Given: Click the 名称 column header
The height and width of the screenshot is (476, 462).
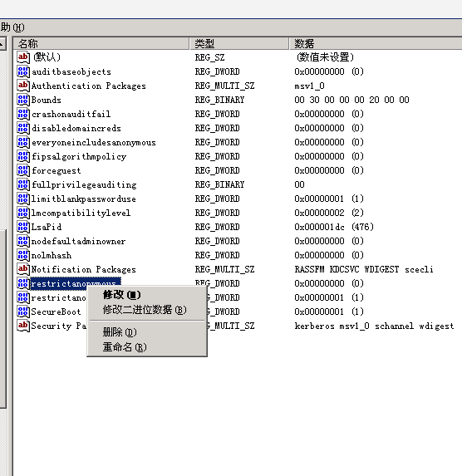Looking at the screenshot, I should pos(101,43).
